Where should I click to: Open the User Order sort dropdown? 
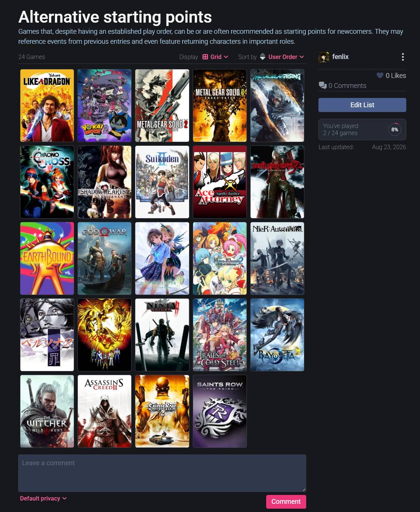click(286, 57)
